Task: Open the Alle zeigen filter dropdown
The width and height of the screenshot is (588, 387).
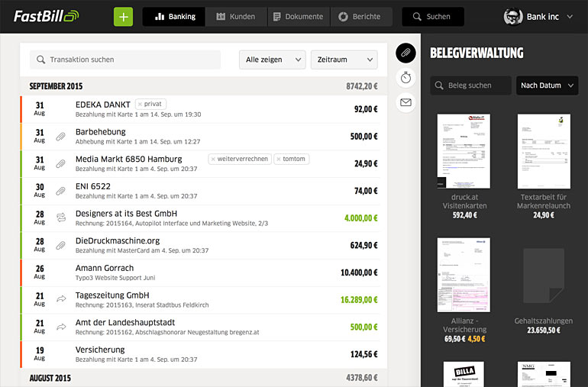Action: point(273,60)
